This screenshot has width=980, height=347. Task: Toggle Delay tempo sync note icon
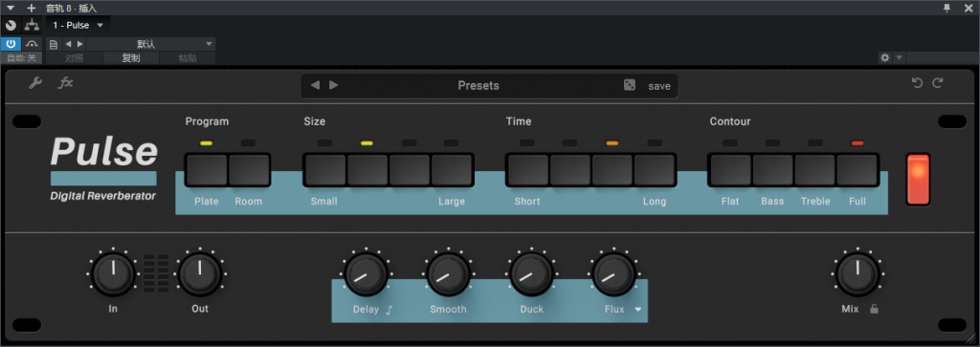[x=389, y=310]
